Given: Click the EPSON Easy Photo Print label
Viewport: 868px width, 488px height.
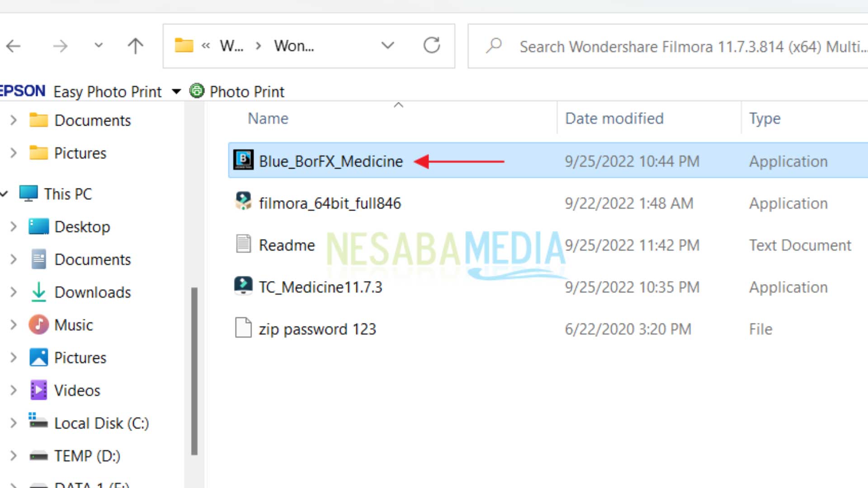Looking at the screenshot, I should coord(80,92).
